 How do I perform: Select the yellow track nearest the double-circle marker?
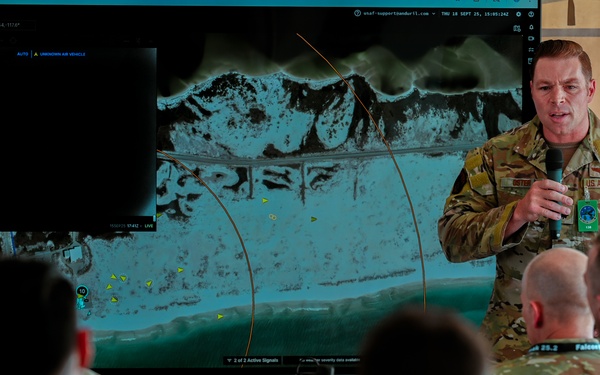click(265, 201)
